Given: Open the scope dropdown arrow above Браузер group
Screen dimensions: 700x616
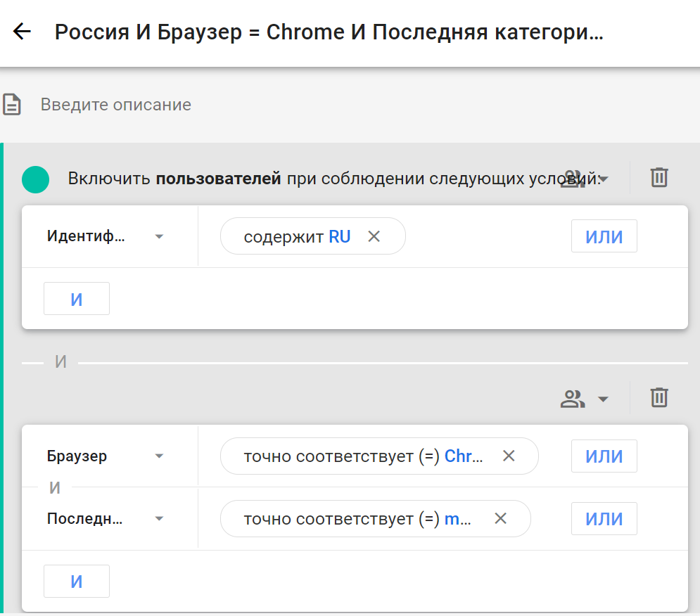Looking at the screenshot, I should click(603, 399).
